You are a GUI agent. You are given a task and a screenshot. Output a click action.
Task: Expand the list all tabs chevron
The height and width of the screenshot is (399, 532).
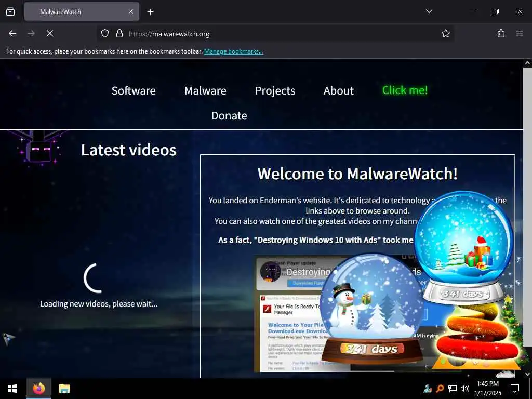[x=429, y=11]
